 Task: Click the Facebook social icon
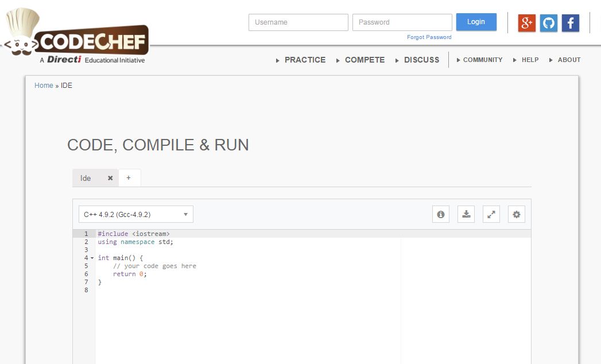tap(570, 23)
